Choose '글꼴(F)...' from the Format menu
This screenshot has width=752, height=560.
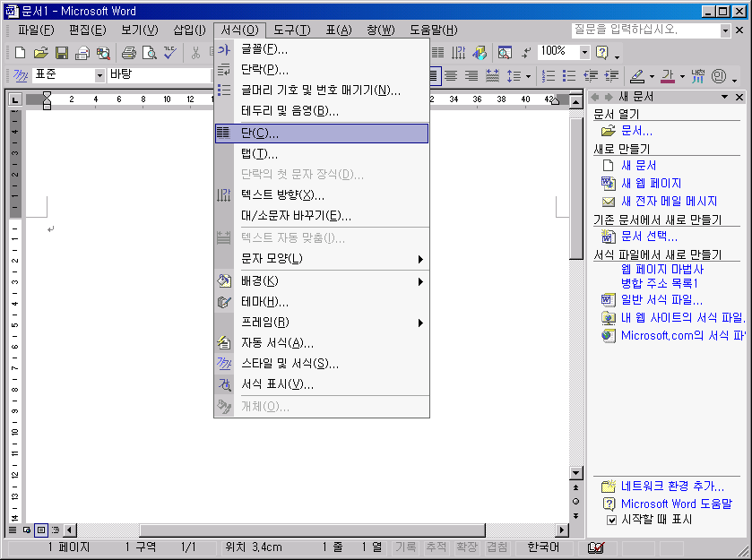click(322, 49)
